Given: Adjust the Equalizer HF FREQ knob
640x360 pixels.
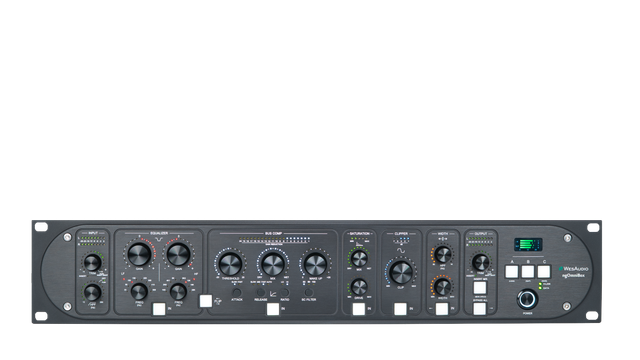Looking at the screenshot, I should [178, 292].
